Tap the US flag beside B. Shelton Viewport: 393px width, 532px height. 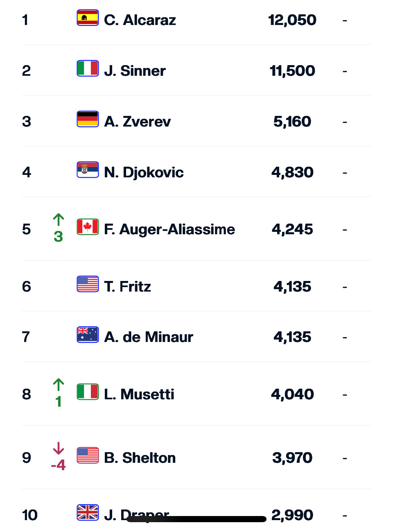click(x=88, y=455)
